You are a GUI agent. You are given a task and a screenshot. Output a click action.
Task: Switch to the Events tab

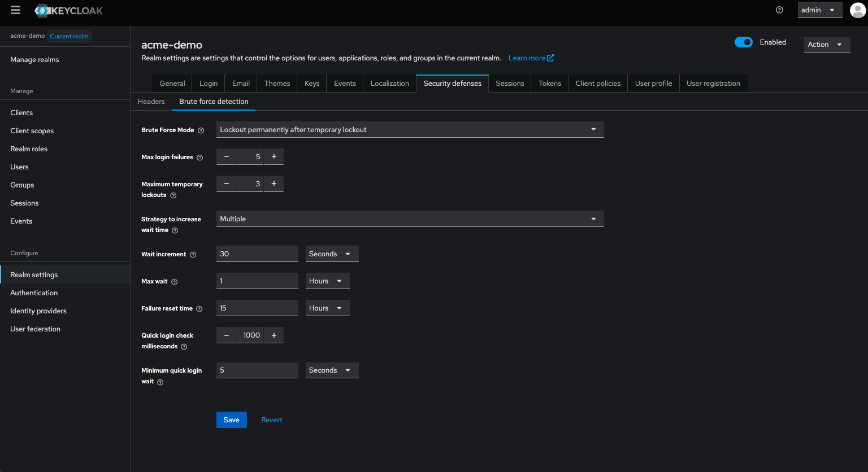345,83
